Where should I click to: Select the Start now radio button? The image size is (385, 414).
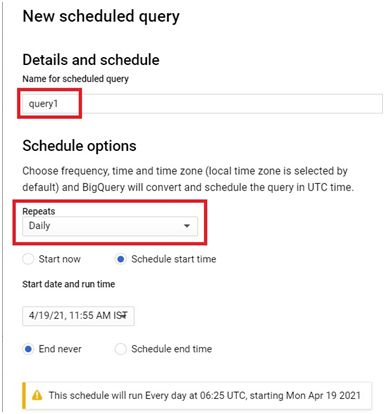(x=28, y=259)
